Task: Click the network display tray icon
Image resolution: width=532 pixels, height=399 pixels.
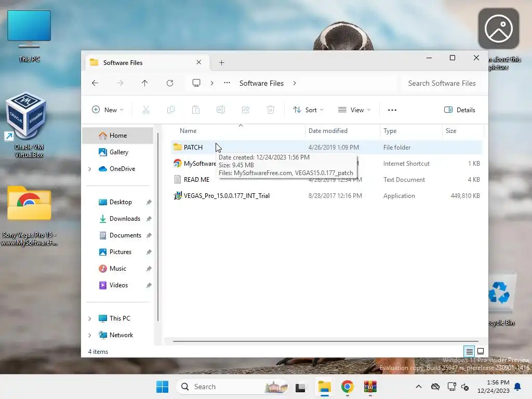Action: point(452,387)
